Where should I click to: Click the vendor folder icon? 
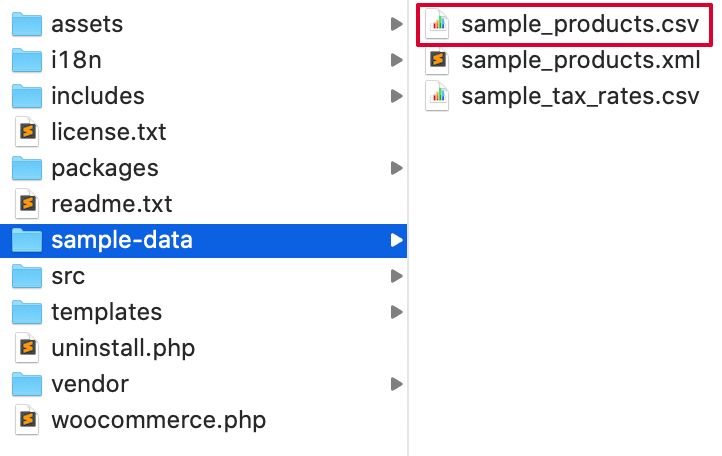tap(27, 384)
